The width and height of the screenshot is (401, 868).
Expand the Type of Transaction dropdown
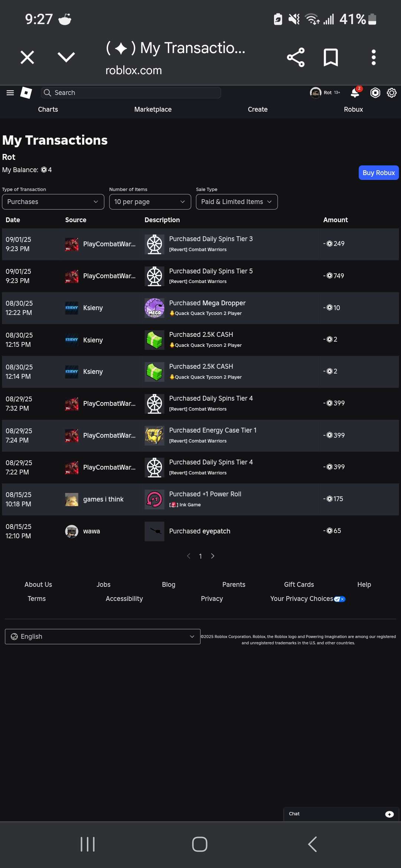click(53, 202)
